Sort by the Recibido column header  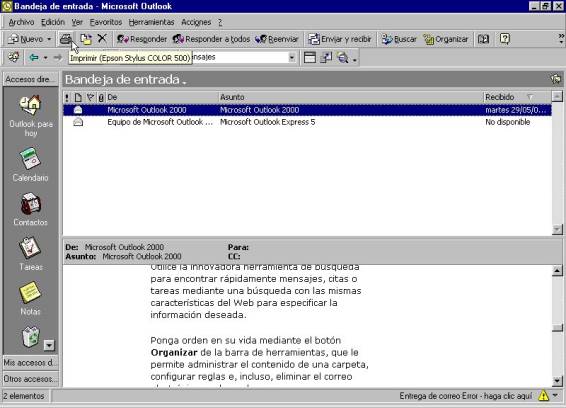[517, 97]
